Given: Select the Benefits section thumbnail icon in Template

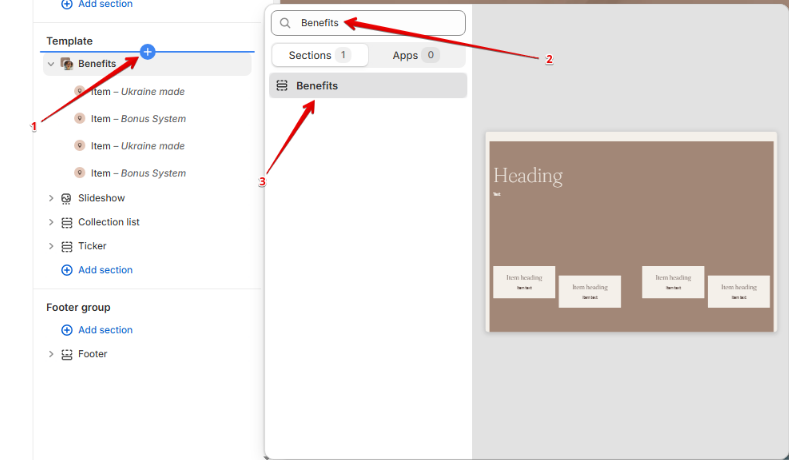Looking at the screenshot, I should coord(66,63).
